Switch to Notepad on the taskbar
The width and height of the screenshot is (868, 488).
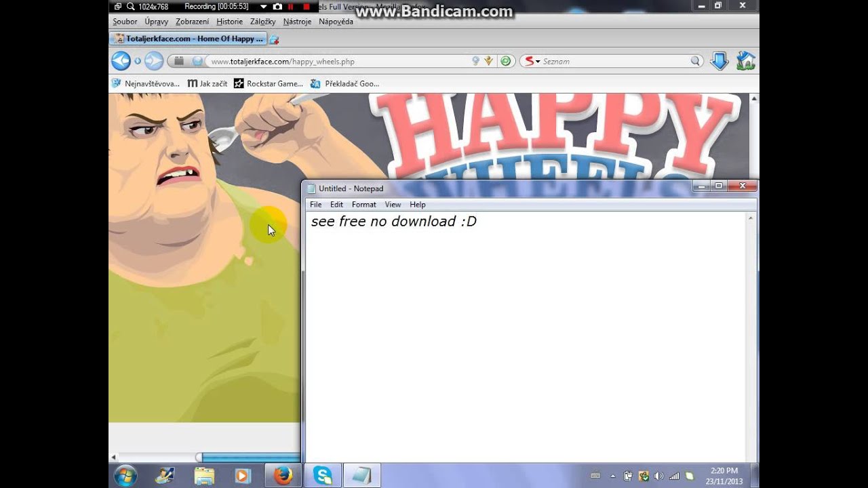coord(362,476)
